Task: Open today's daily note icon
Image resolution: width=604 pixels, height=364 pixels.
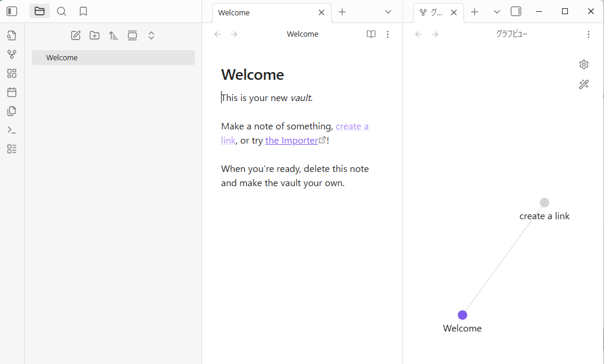Action: pyautogui.click(x=12, y=92)
